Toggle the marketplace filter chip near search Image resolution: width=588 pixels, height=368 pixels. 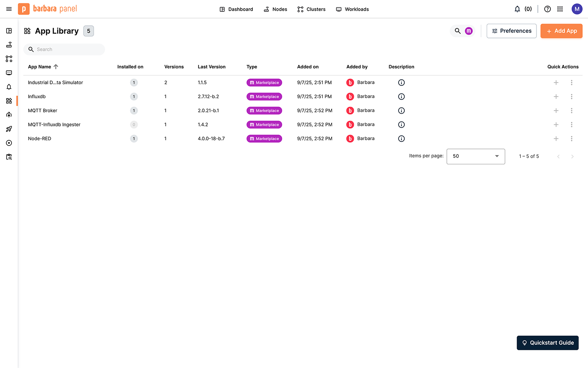pos(469,31)
